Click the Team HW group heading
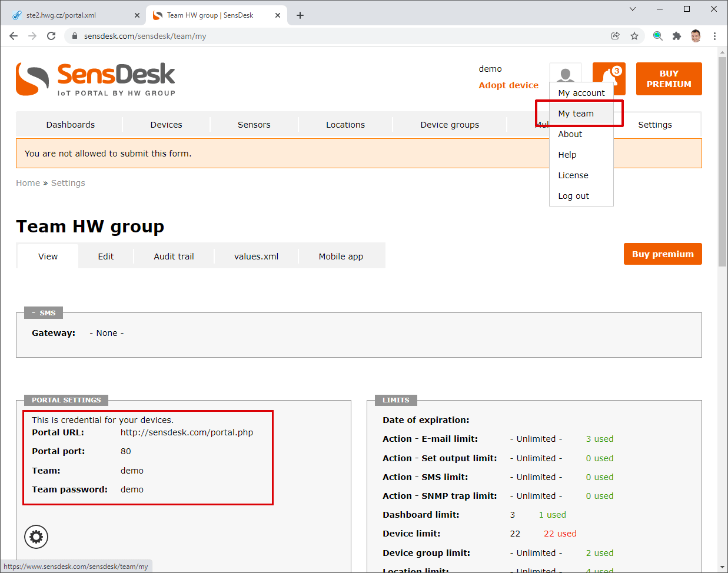Viewport: 728px width, 573px height. tap(90, 226)
